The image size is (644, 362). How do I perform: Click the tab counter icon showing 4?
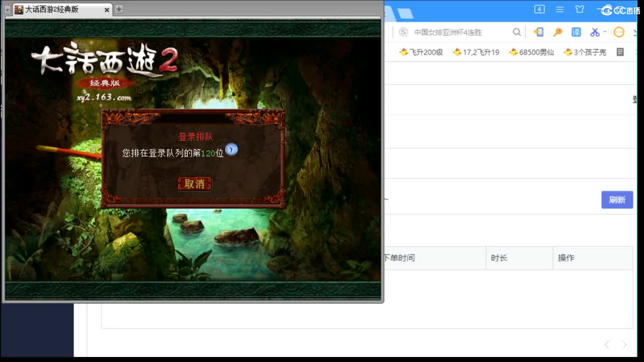point(539,9)
